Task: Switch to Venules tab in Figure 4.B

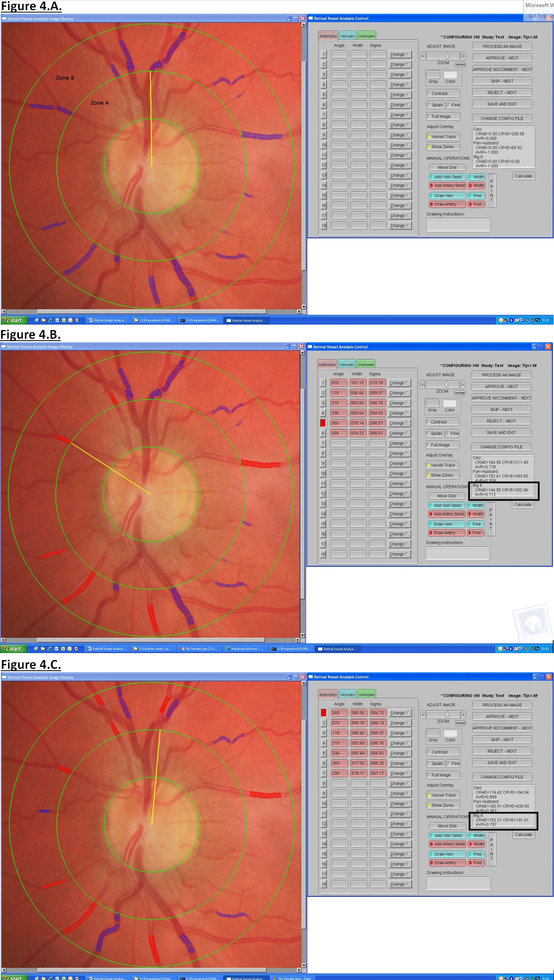Action: click(346, 365)
